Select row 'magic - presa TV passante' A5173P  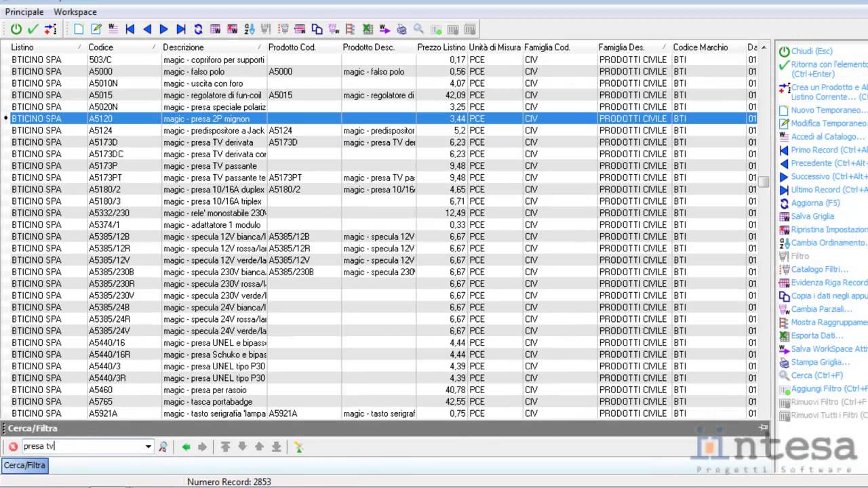point(380,166)
